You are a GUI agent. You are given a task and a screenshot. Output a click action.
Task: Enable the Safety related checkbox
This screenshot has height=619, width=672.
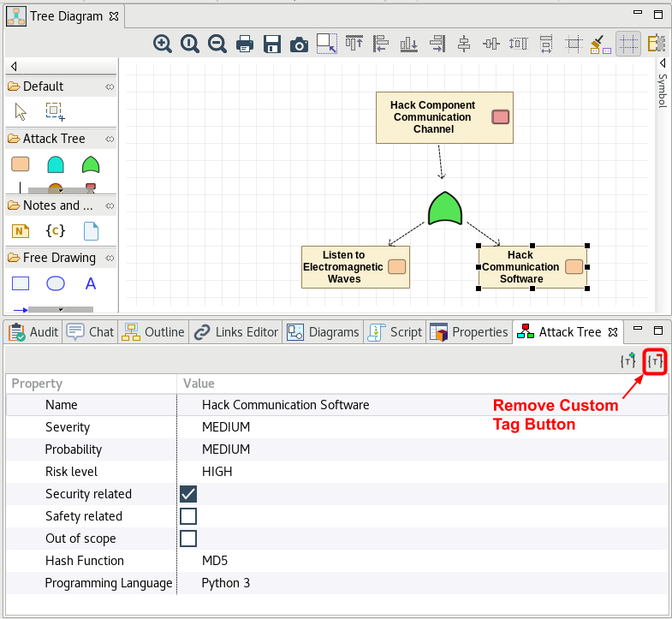(188, 516)
